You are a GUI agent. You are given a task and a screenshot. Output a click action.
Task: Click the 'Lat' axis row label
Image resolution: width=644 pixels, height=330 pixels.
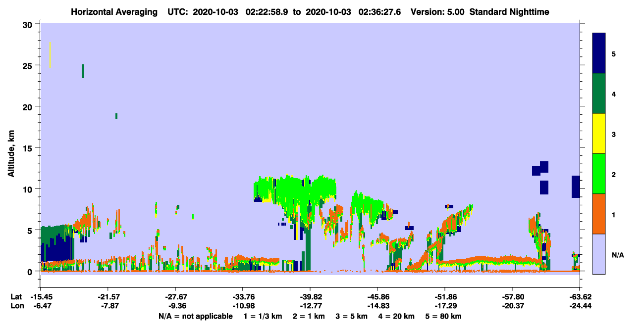[16, 296]
